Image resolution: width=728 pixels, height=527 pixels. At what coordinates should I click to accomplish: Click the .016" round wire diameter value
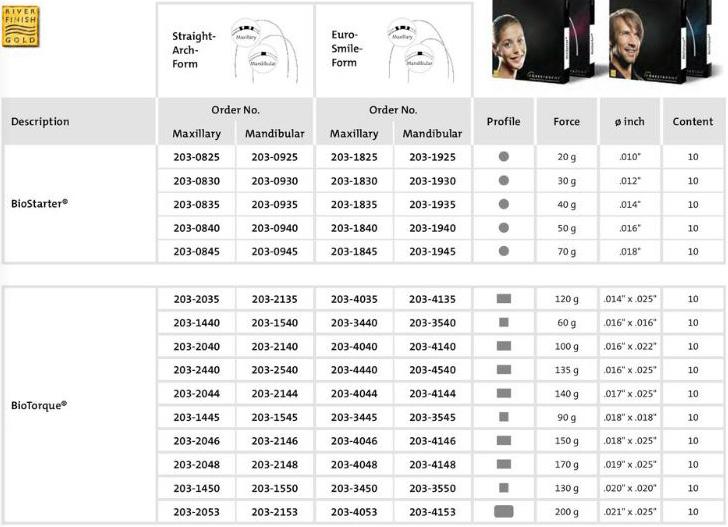coord(630,228)
